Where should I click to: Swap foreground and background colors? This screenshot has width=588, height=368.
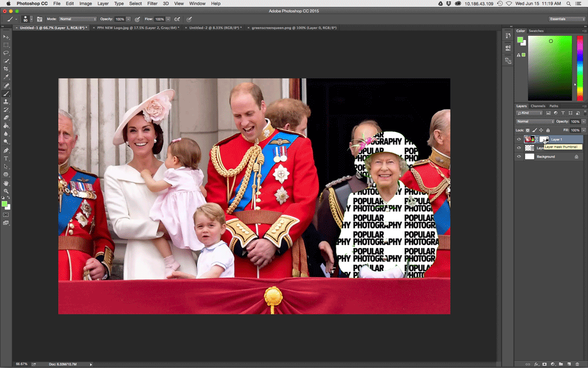pos(9,198)
